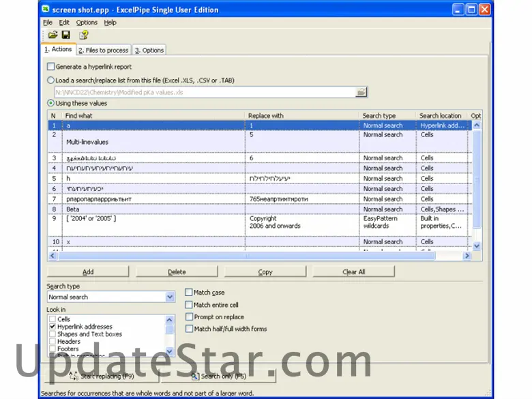Click Search only (F5) button
Screen dimensions: 532x399
tap(219, 376)
